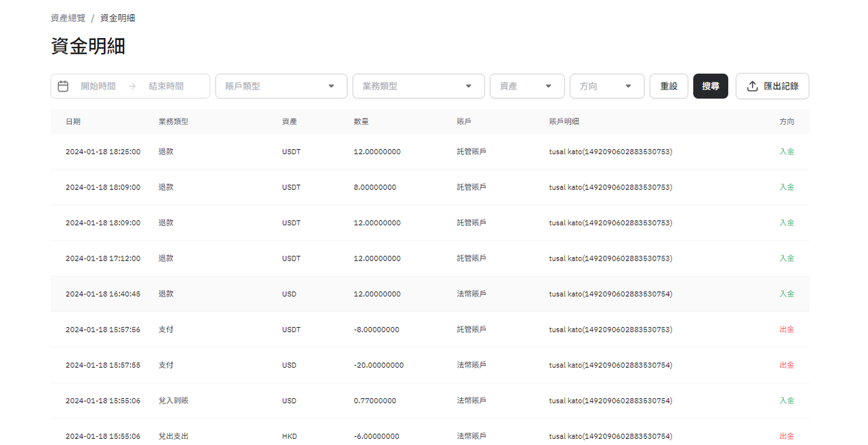Screen dimensions: 868x445
Task: Navigate to 資產總覽 breadcrumb link
Action: (68, 18)
